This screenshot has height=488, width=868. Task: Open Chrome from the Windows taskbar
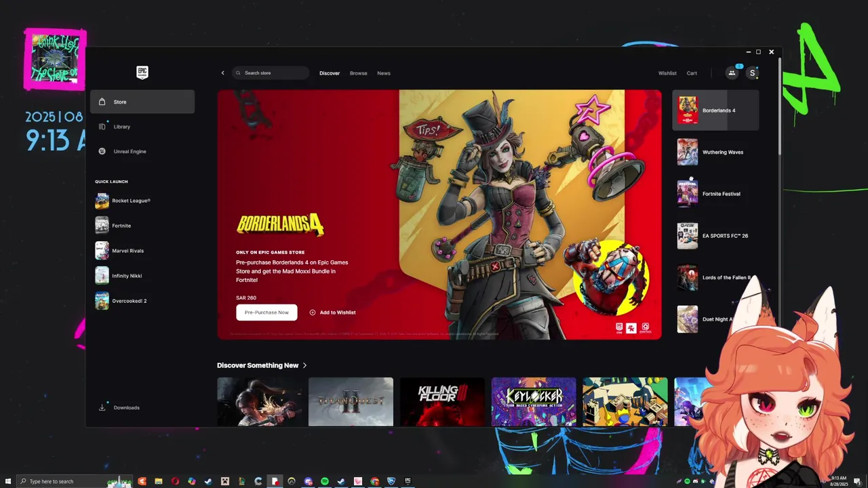pos(374,481)
